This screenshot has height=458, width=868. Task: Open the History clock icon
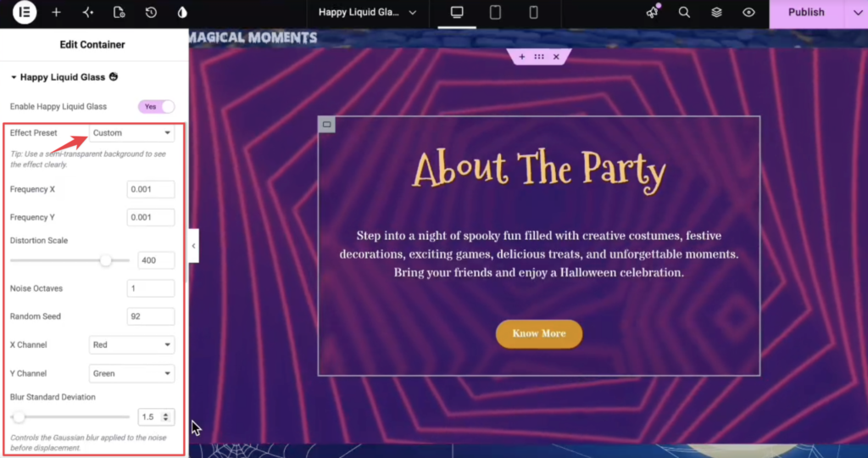(151, 12)
